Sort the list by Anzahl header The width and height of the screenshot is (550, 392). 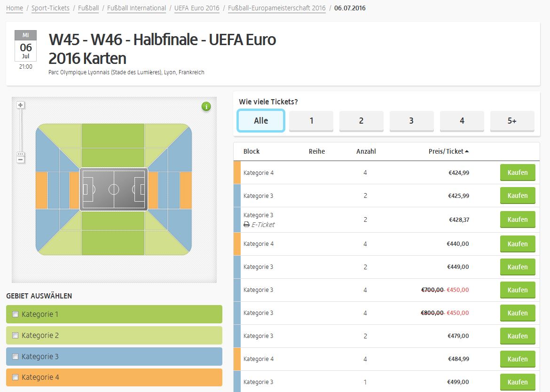coord(366,151)
